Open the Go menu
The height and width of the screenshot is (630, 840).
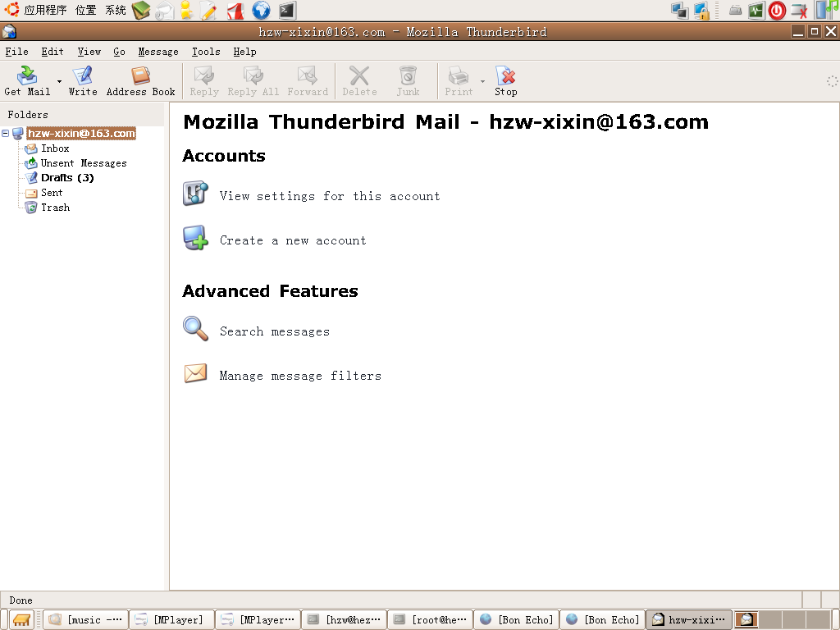pos(119,52)
